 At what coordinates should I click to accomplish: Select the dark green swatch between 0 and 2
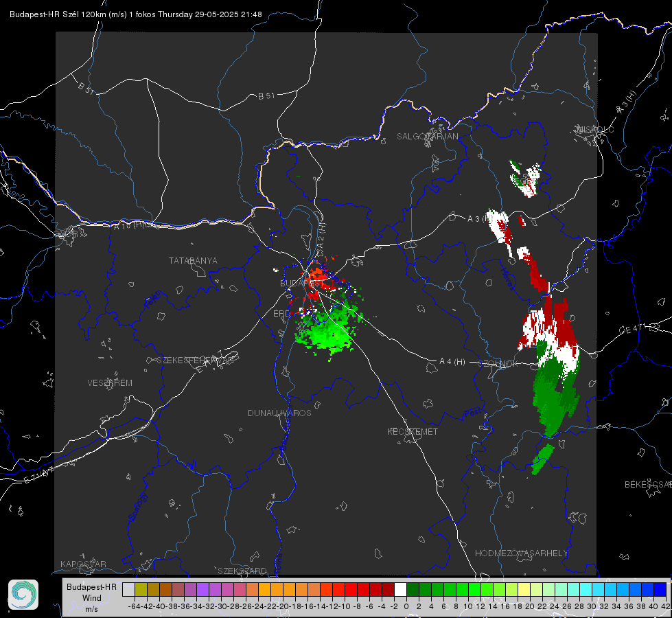coord(413,589)
